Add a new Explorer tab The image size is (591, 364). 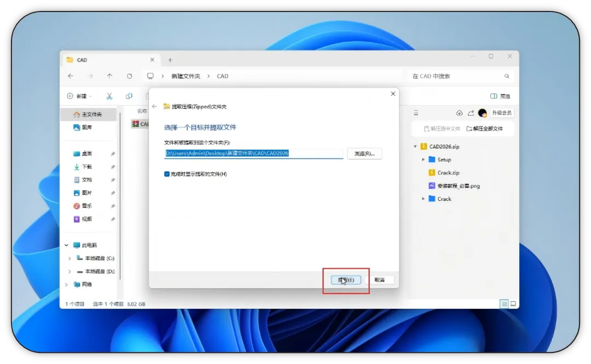[x=170, y=60]
